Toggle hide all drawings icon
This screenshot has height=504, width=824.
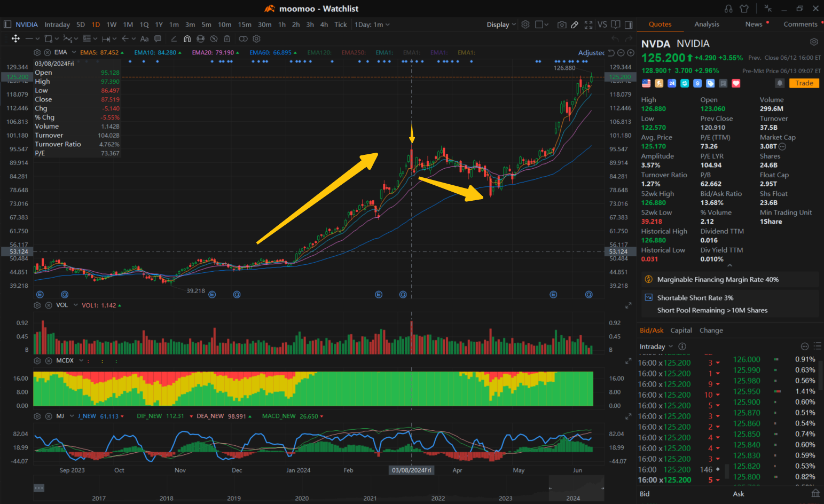click(214, 38)
